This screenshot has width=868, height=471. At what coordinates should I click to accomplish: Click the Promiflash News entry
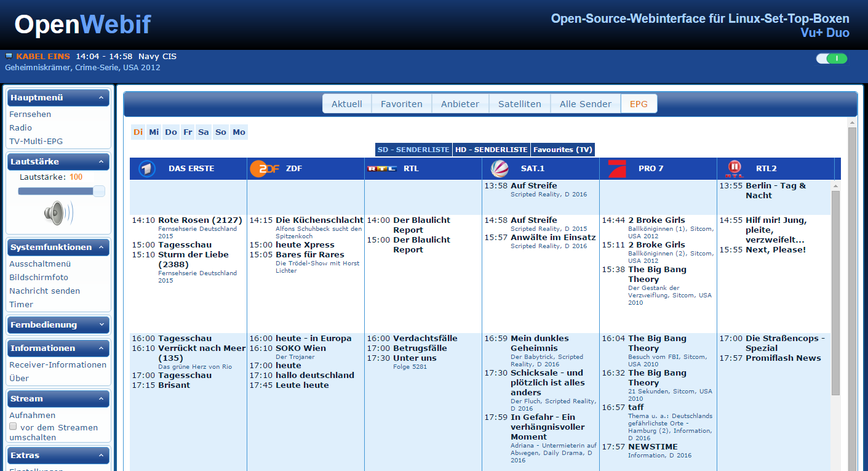coord(783,358)
